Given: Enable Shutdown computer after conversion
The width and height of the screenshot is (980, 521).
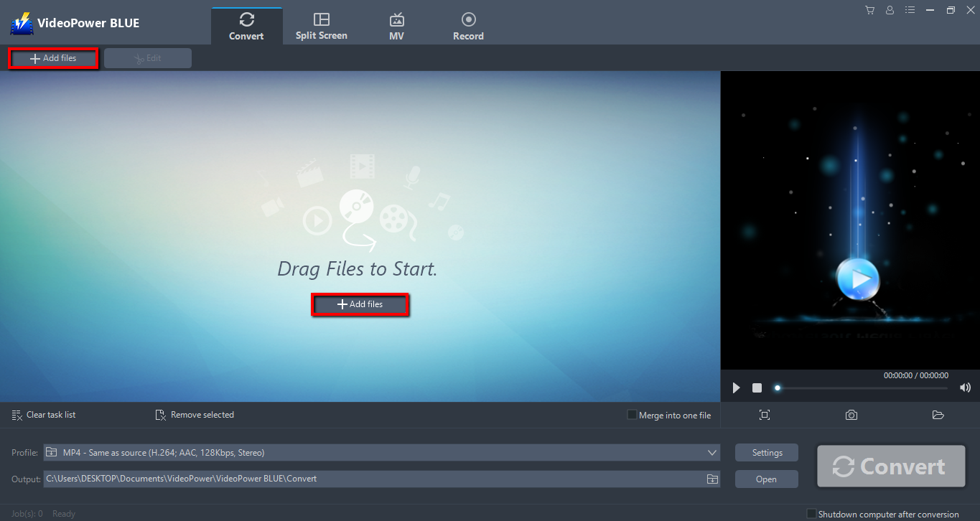Looking at the screenshot, I should pyautogui.click(x=812, y=514).
